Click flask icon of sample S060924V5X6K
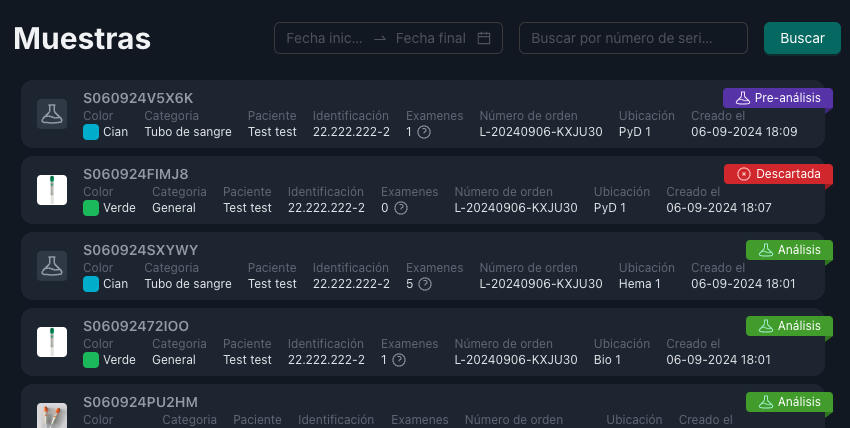Viewport: 850px width, 428px height. click(52, 114)
